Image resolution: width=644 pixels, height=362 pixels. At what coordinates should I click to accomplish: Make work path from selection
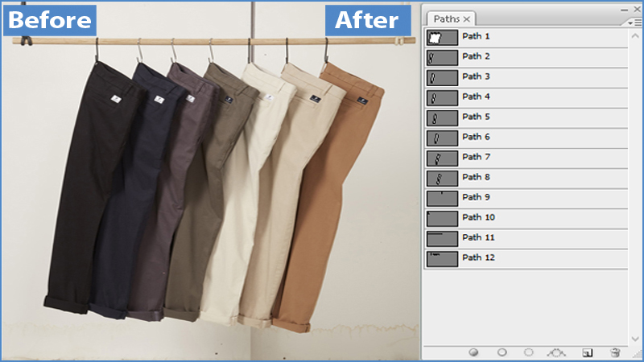point(557,352)
